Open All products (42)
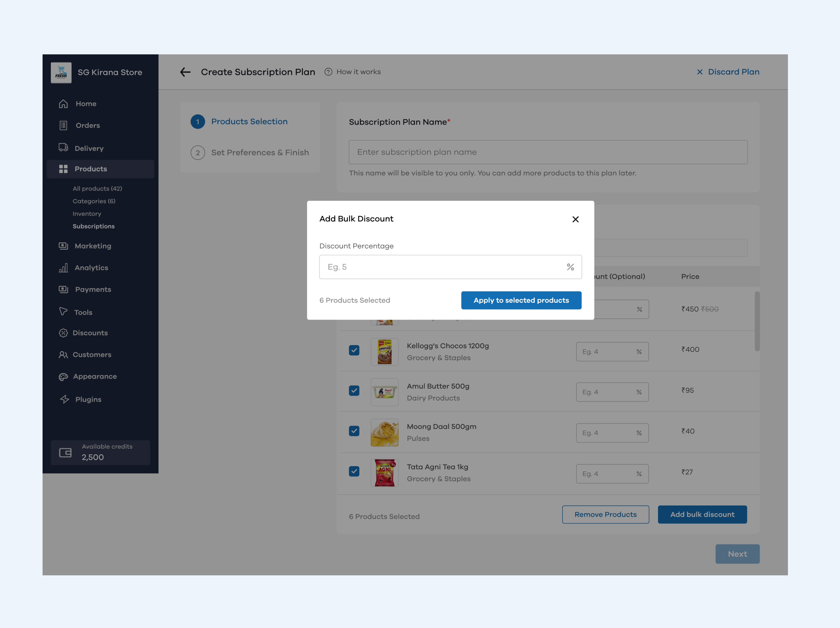840x628 pixels. tap(97, 189)
